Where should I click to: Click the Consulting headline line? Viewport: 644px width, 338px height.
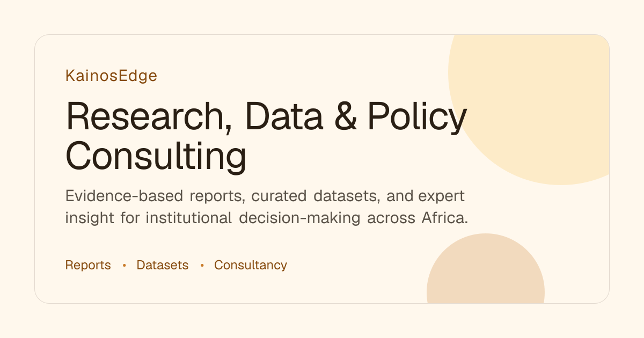(x=156, y=157)
